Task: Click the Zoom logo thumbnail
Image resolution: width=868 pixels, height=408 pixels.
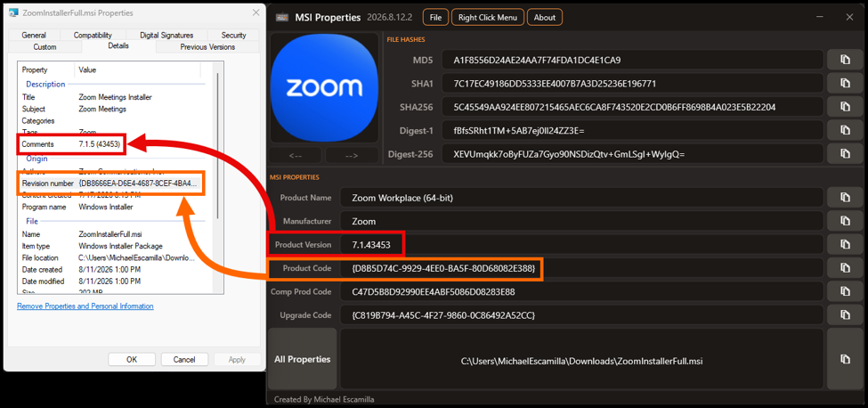Action: pos(324,87)
